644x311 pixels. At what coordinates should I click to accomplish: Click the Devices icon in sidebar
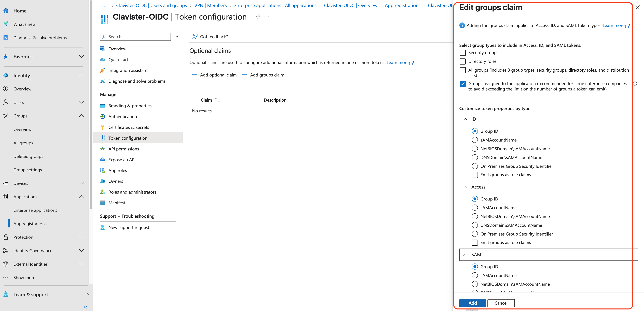point(6,183)
